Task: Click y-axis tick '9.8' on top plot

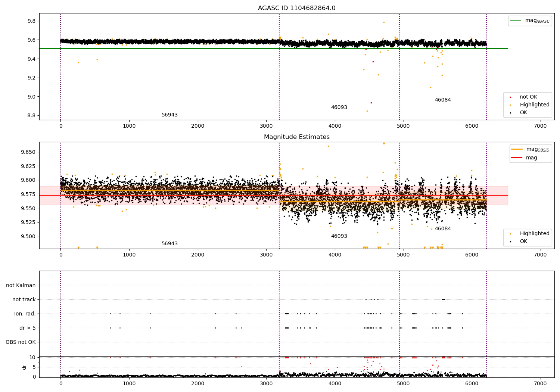Action: 32,21
